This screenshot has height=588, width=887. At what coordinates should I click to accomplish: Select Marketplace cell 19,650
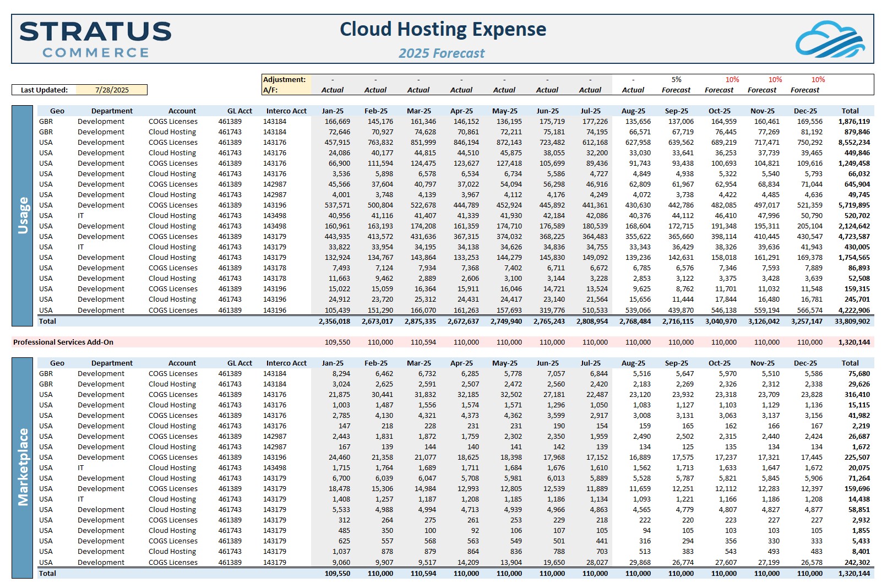554,562
